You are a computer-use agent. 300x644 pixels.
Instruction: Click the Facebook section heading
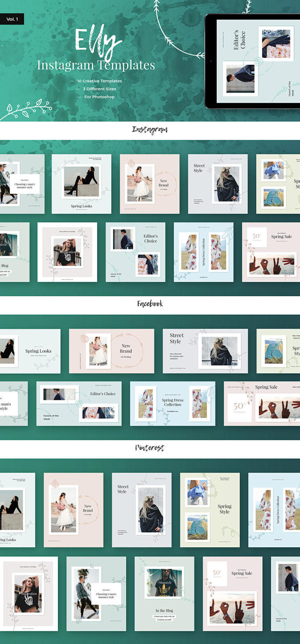point(150,304)
